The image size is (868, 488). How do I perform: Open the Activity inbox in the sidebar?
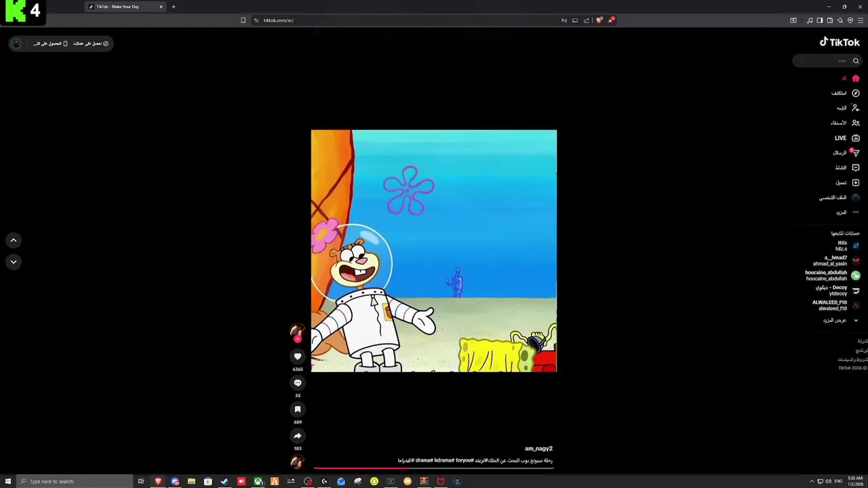(x=847, y=168)
